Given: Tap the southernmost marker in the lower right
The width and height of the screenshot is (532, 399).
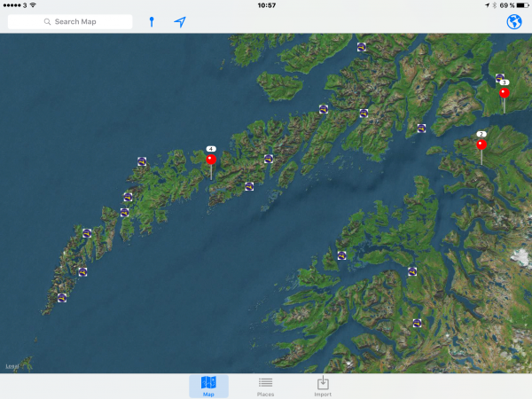Looking at the screenshot, I should pos(417,324).
